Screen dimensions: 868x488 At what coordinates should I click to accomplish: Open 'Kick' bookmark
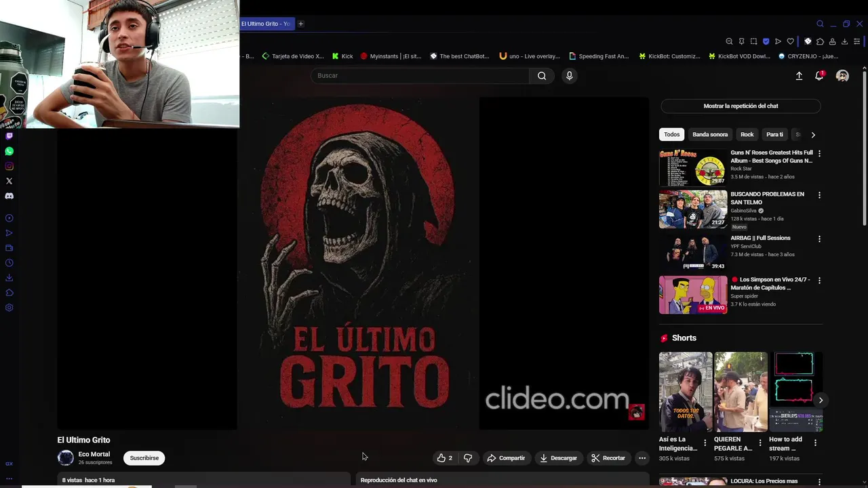point(342,56)
